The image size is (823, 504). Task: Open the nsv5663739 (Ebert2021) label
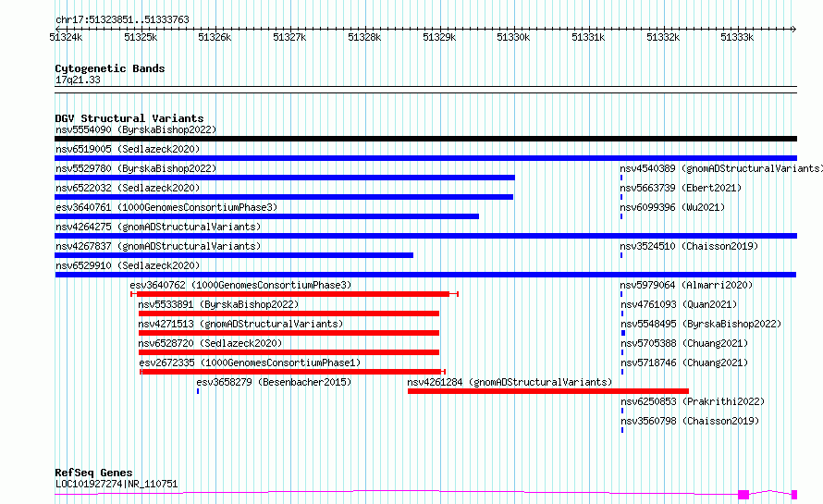click(x=681, y=188)
